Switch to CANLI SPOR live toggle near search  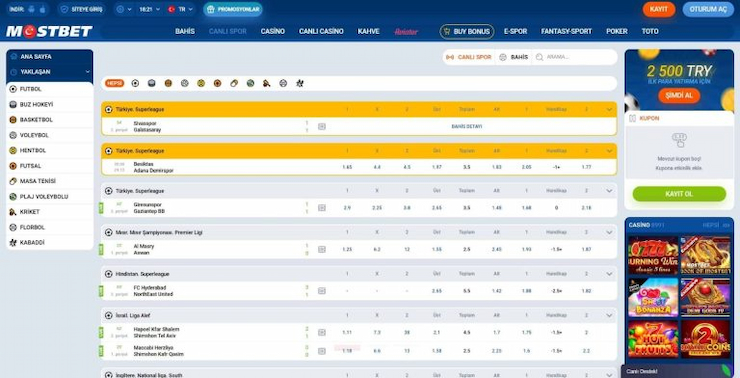(x=469, y=57)
